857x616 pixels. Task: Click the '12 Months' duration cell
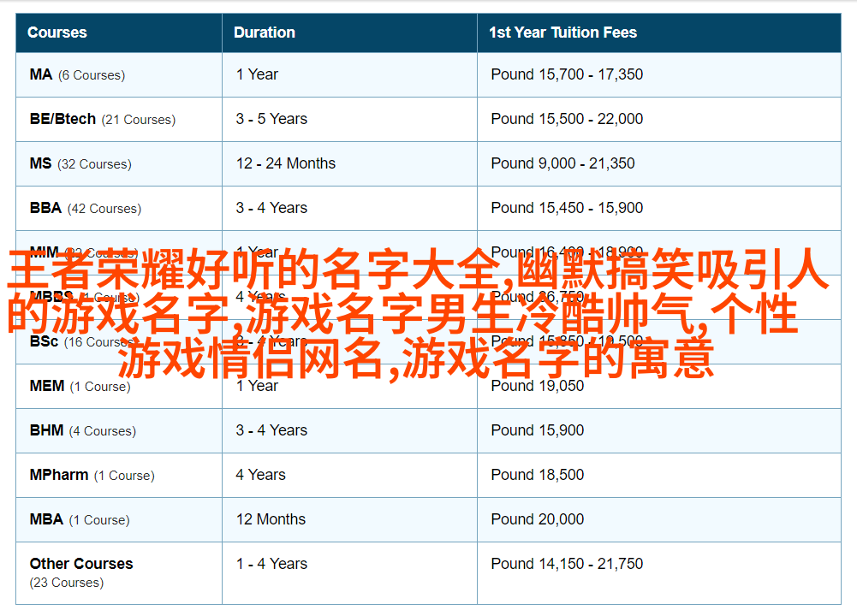point(349,520)
